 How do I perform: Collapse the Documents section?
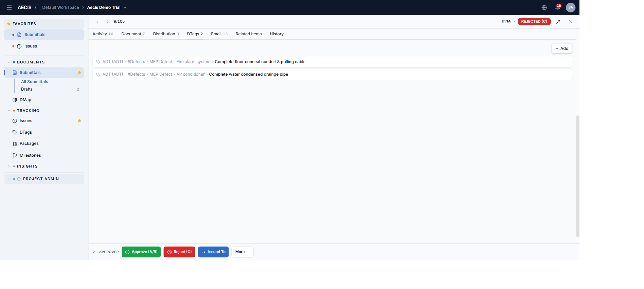click(9, 62)
